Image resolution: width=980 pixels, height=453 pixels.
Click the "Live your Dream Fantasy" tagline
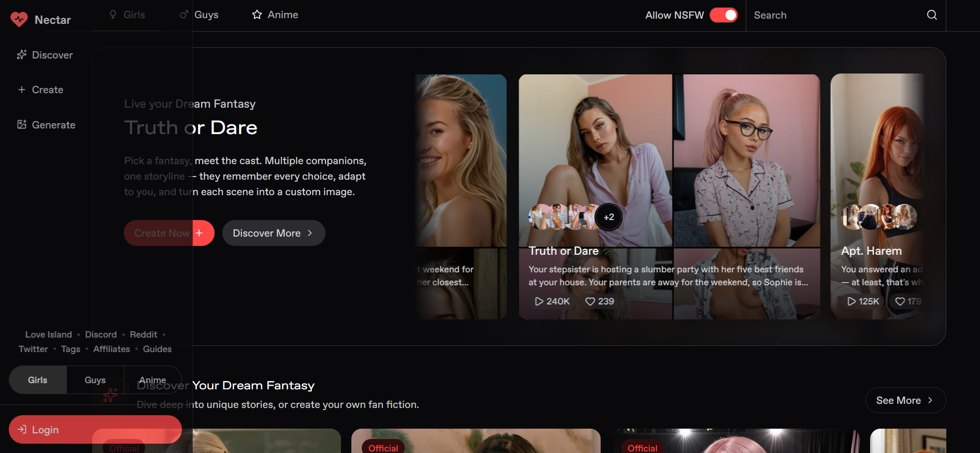coord(190,104)
